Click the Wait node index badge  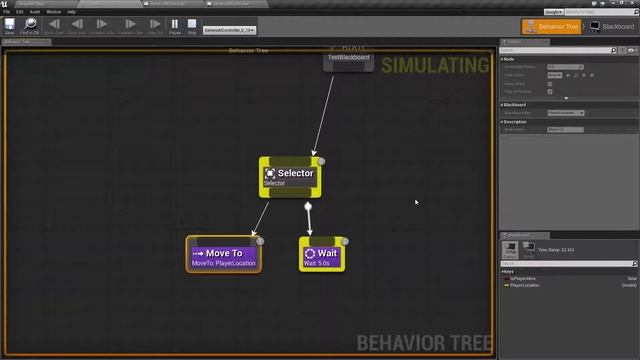345,241
